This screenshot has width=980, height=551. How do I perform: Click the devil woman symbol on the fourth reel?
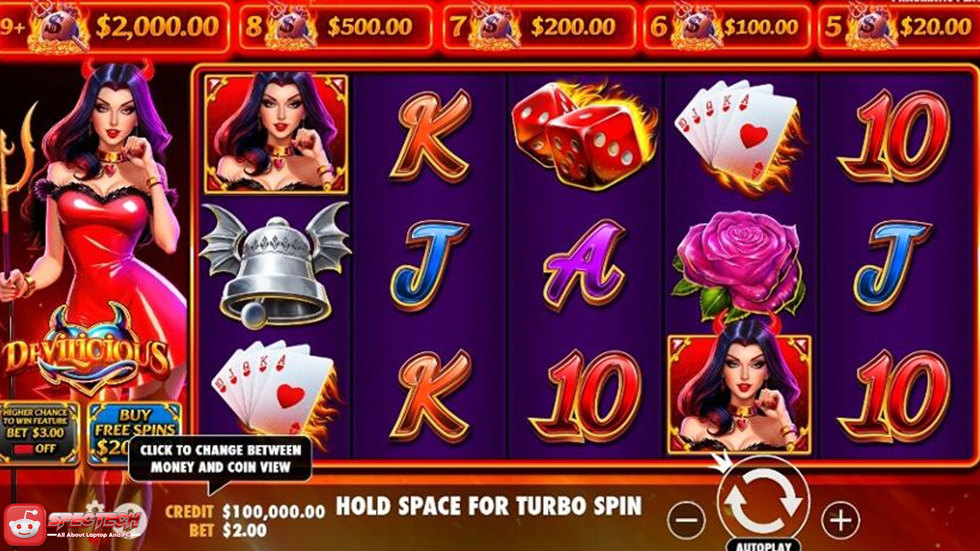tap(740, 393)
